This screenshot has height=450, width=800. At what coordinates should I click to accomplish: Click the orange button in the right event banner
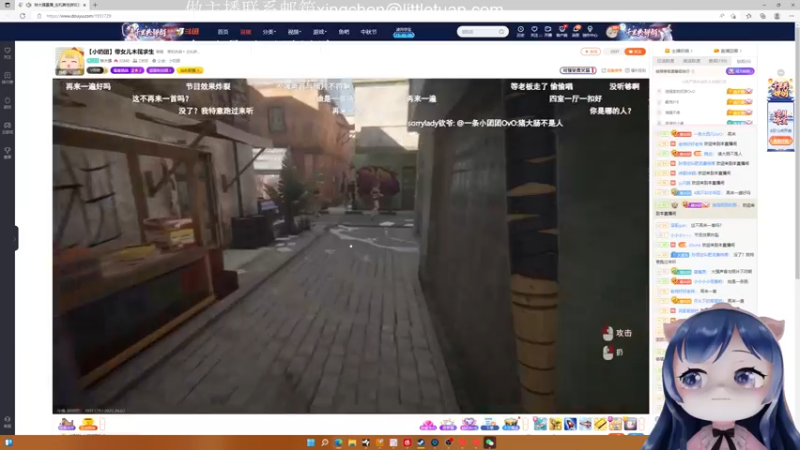[x=780, y=141]
